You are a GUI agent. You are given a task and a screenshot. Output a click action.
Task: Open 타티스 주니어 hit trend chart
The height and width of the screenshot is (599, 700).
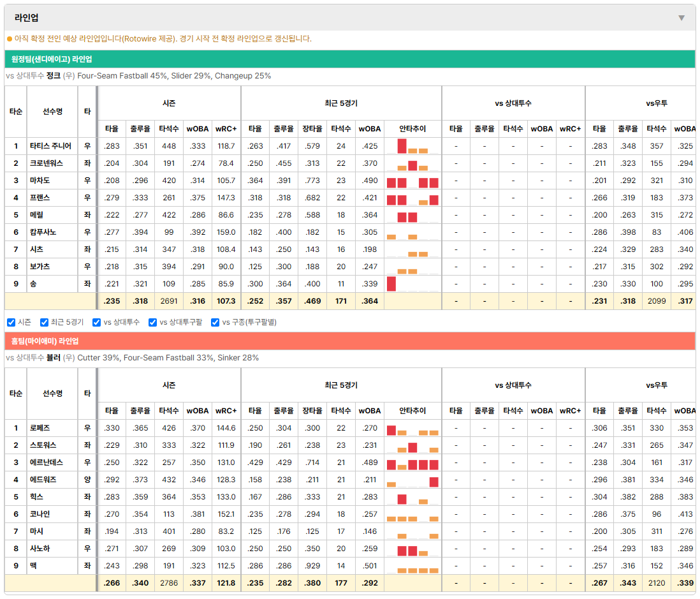coord(412,146)
